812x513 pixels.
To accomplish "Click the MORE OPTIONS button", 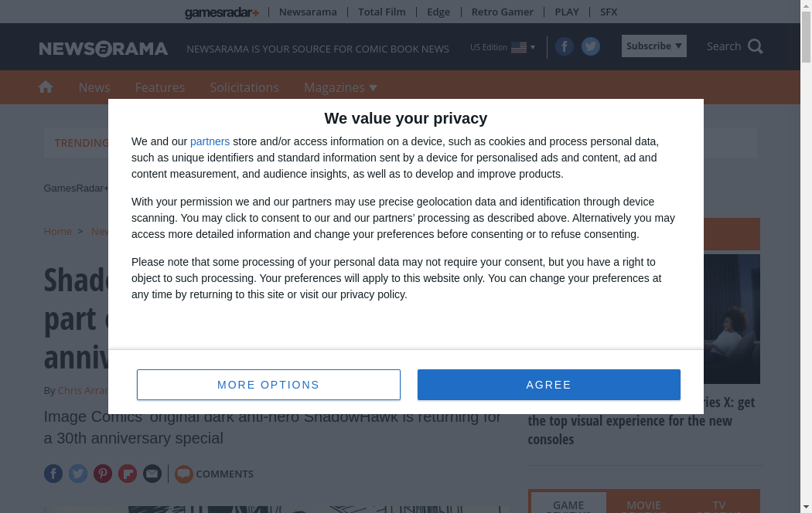I will (268, 385).
